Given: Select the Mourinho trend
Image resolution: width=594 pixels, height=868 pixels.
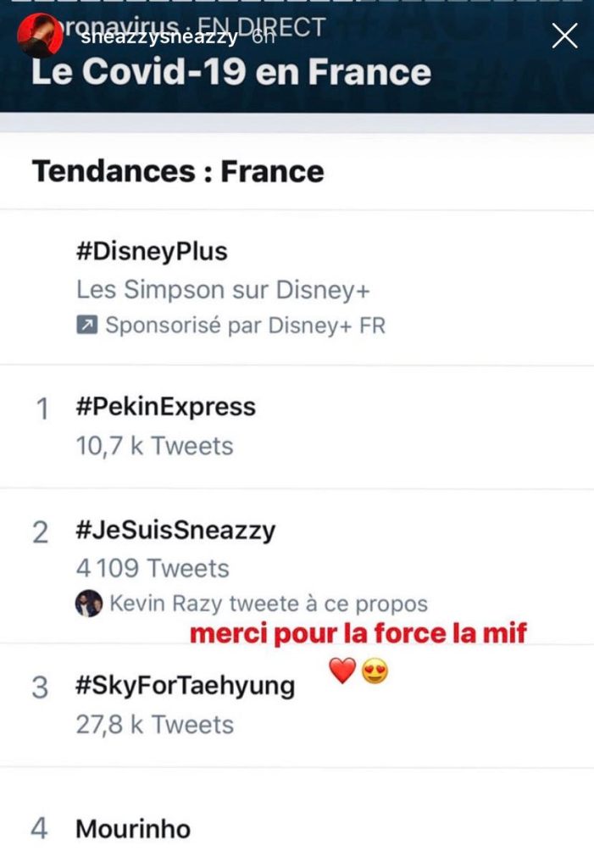Looking at the screenshot, I should 133,828.
